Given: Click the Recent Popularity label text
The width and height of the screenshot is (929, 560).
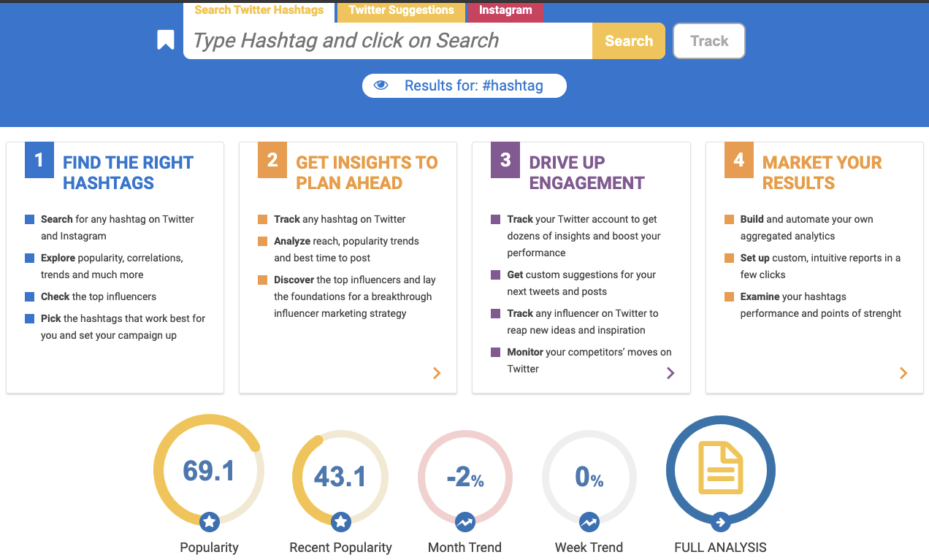Looking at the screenshot, I should (x=341, y=547).
